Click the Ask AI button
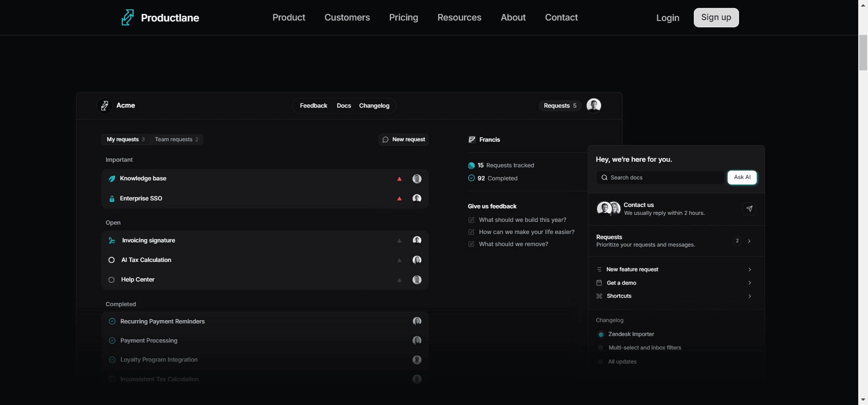The image size is (868, 405). (742, 177)
